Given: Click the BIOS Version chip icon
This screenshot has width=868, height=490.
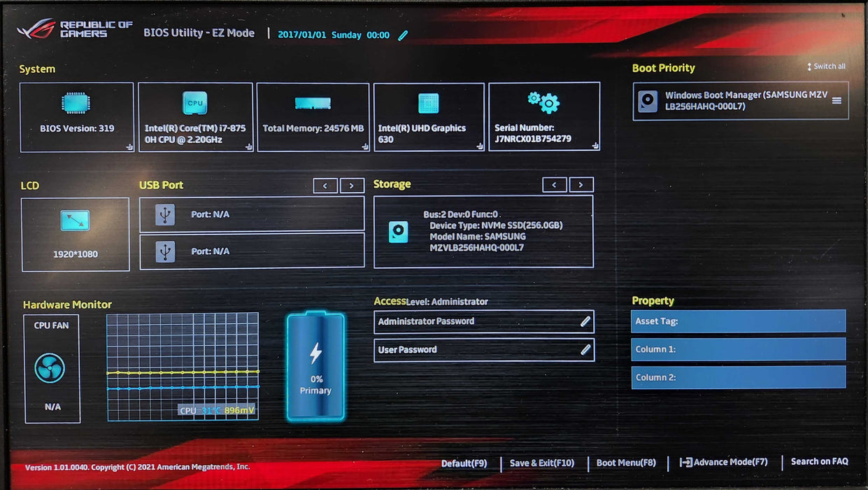Looking at the screenshot, I should pyautogui.click(x=76, y=104).
